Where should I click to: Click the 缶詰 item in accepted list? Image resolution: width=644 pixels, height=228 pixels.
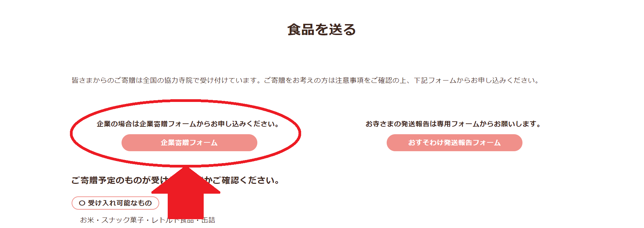[x=208, y=220]
